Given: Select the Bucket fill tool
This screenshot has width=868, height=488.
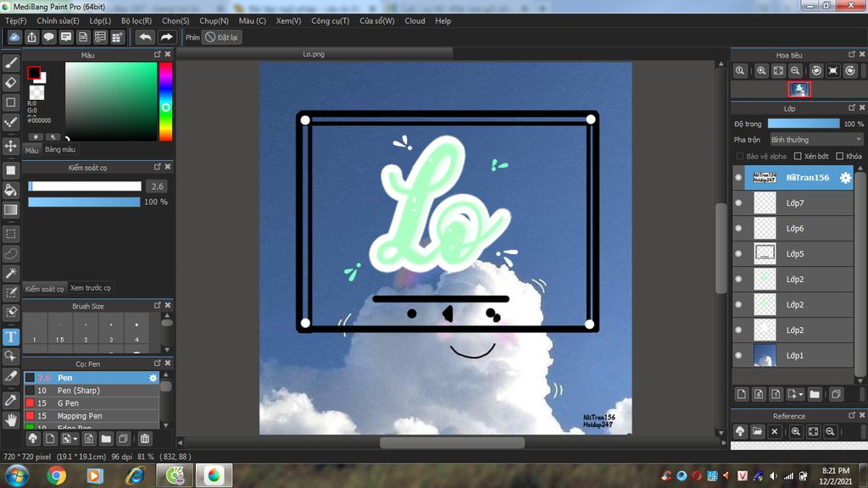Looking at the screenshot, I should point(10,191).
